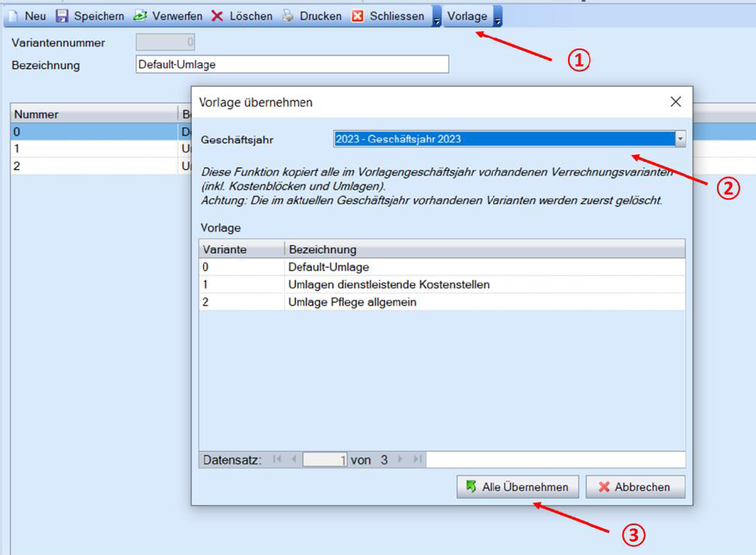The image size is (756, 555).
Task: Click the Löschen red X icon
Action: pos(218,16)
